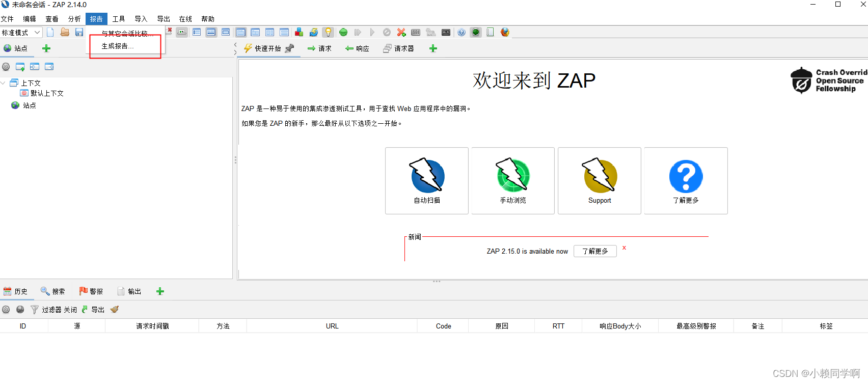Click the Save Session floppy disk icon
This screenshot has width=868, height=383.
[x=79, y=33]
